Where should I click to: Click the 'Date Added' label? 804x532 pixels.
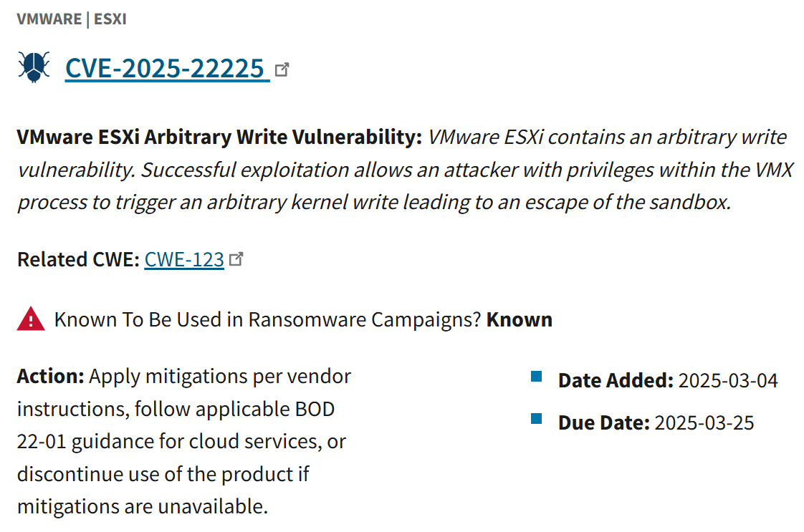click(x=616, y=380)
